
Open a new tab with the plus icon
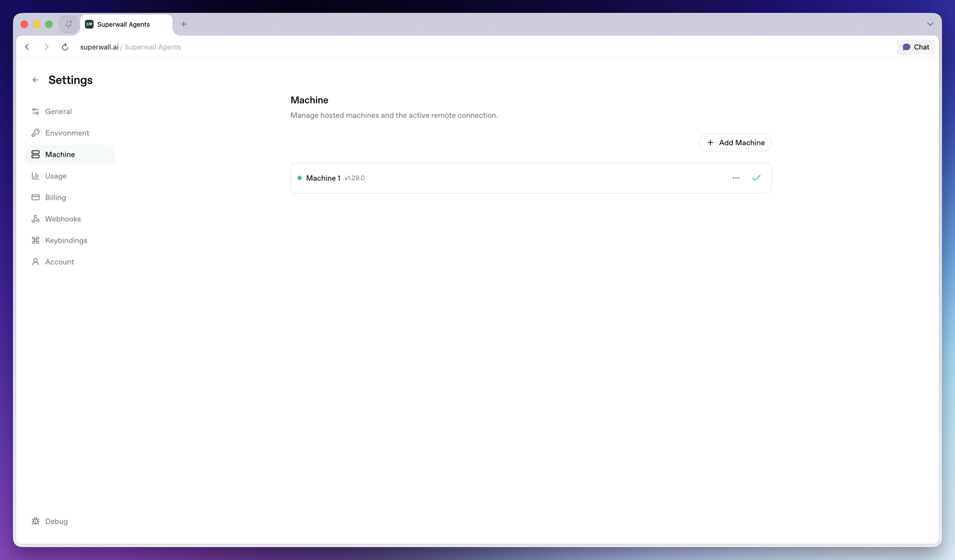[184, 24]
